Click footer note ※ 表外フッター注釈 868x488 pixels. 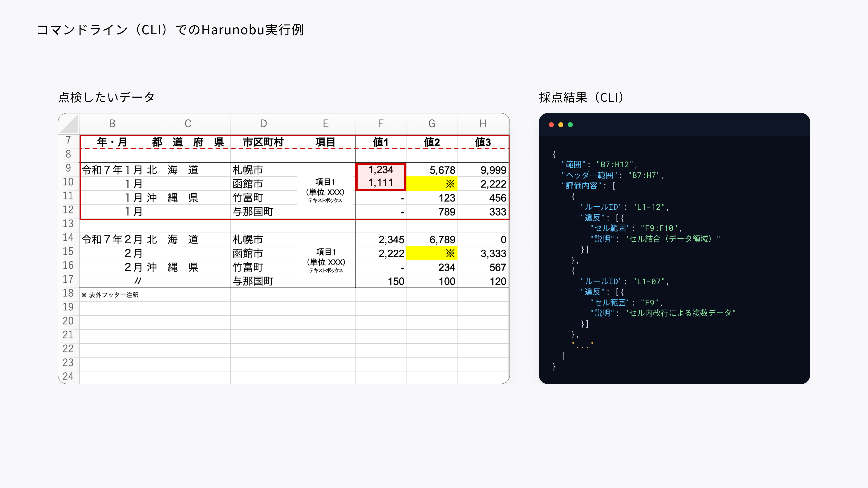(x=110, y=295)
